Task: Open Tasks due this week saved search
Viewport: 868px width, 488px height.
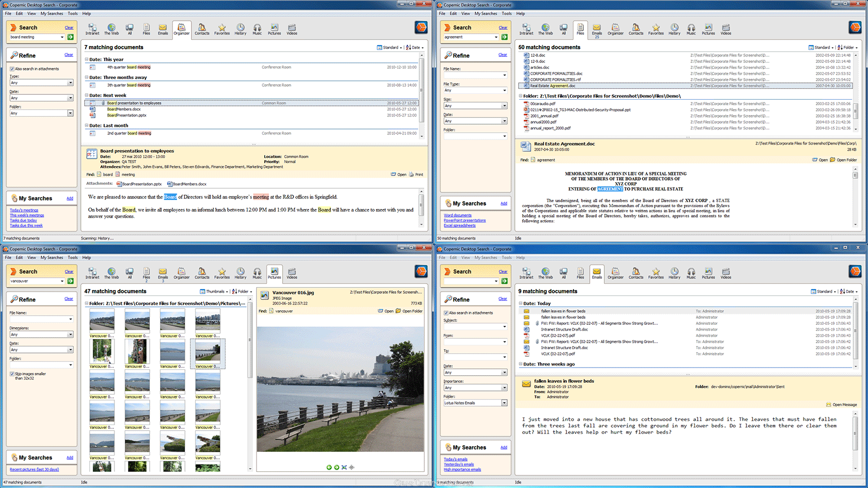Action: (26, 226)
